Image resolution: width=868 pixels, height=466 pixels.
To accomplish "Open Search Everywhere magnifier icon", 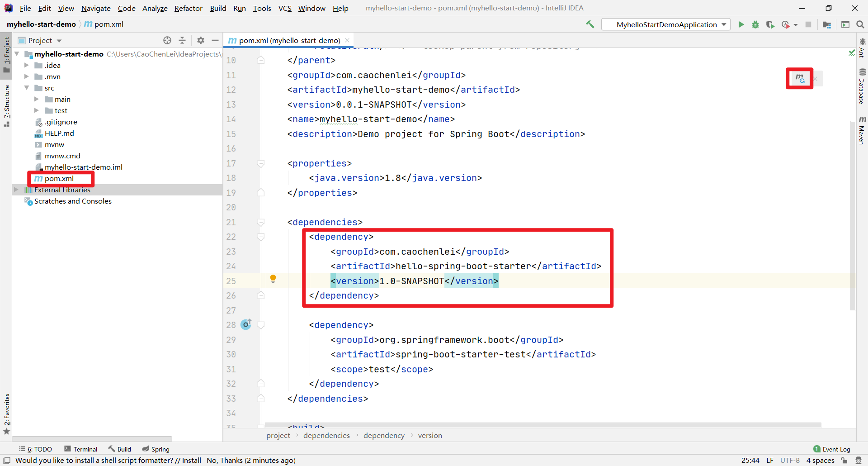I will [860, 24].
